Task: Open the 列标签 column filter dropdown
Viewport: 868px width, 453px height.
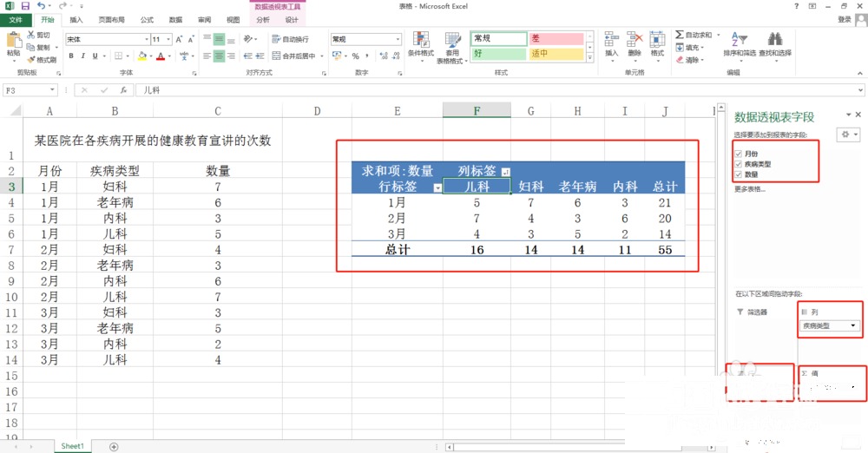Action: pos(505,172)
